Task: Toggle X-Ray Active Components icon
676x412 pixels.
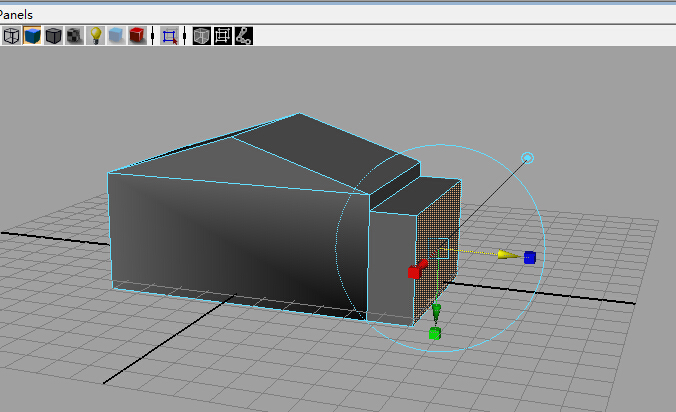Action: (223, 36)
